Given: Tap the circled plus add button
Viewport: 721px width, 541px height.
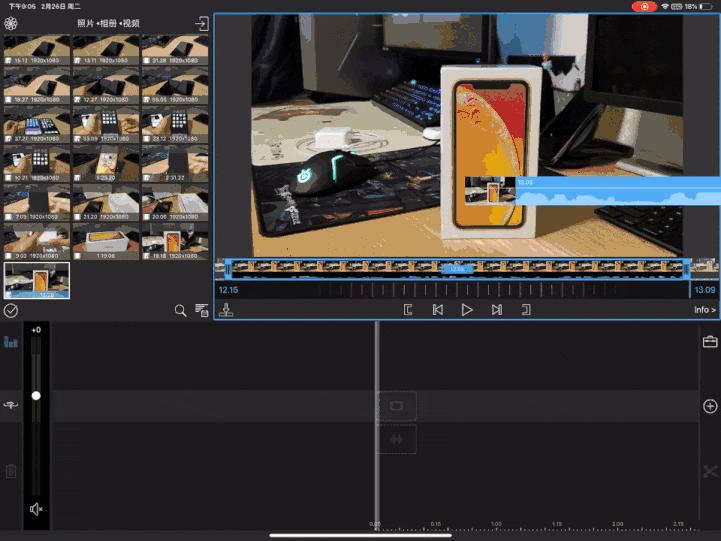Looking at the screenshot, I should point(710,406).
